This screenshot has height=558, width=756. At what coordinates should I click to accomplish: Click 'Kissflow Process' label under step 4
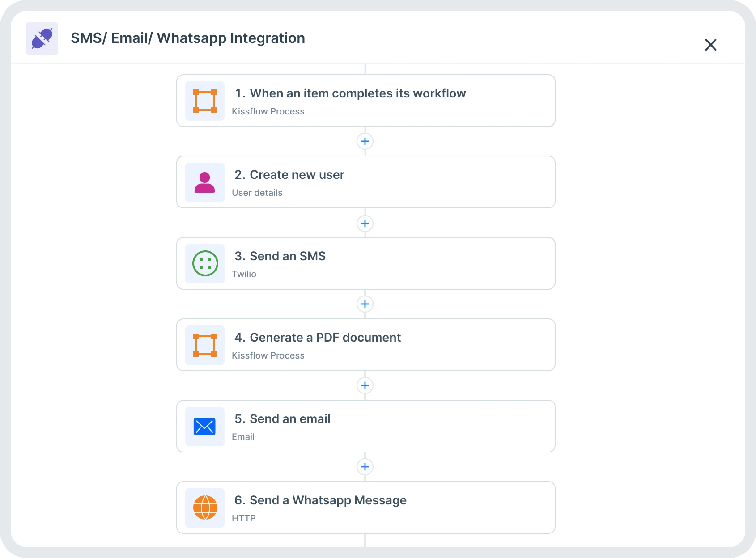tap(268, 355)
